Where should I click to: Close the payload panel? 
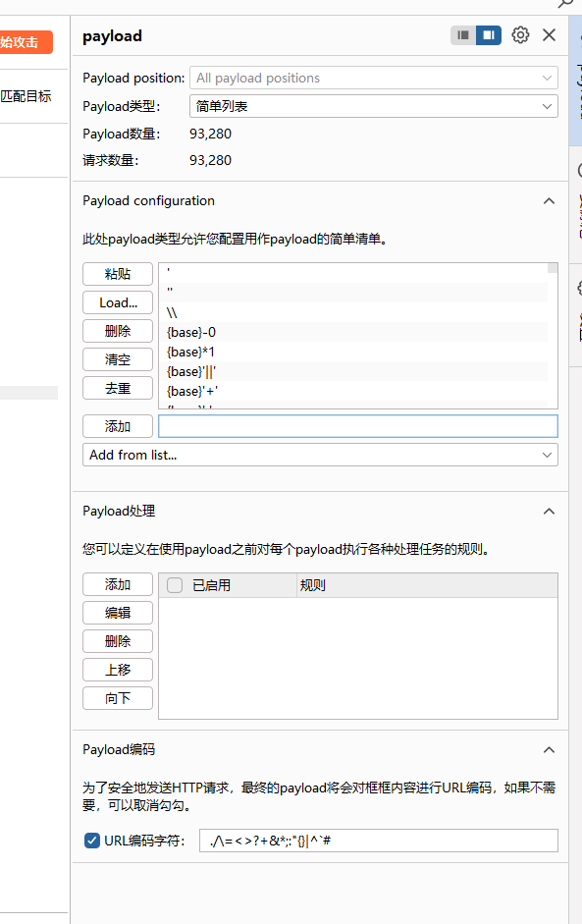[x=549, y=35]
